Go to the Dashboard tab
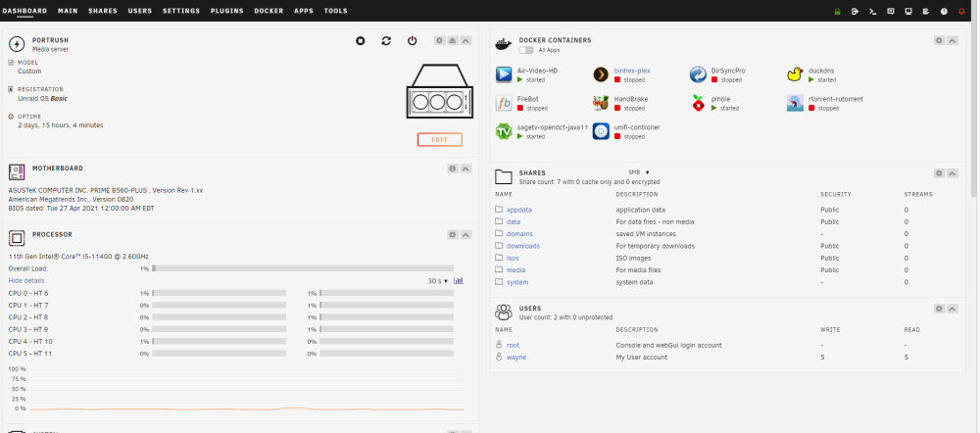 click(x=24, y=11)
